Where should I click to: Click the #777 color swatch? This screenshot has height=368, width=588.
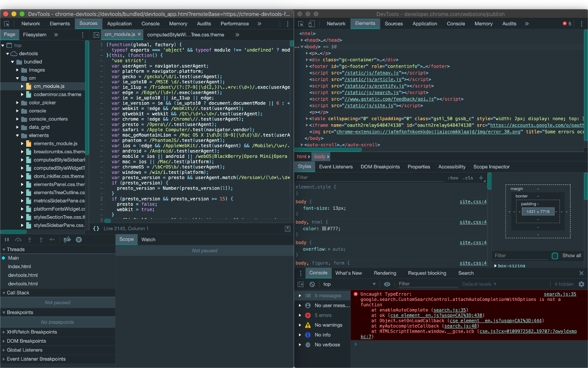[324, 229]
